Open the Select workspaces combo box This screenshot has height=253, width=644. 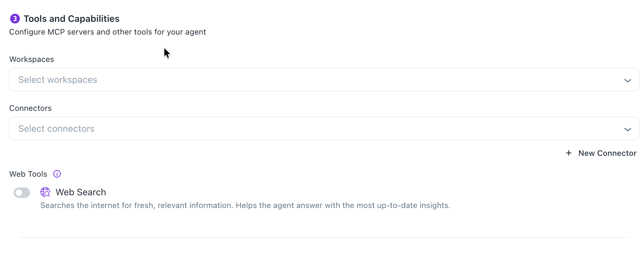click(x=324, y=80)
